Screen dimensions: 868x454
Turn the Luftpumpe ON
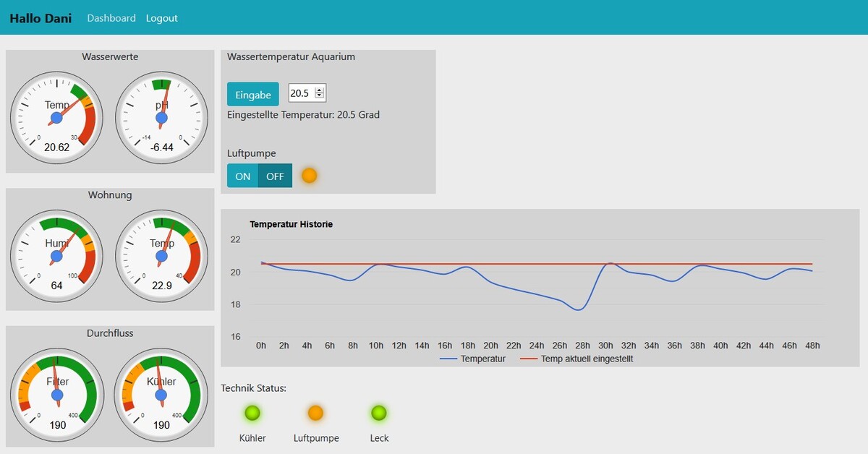tap(242, 176)
